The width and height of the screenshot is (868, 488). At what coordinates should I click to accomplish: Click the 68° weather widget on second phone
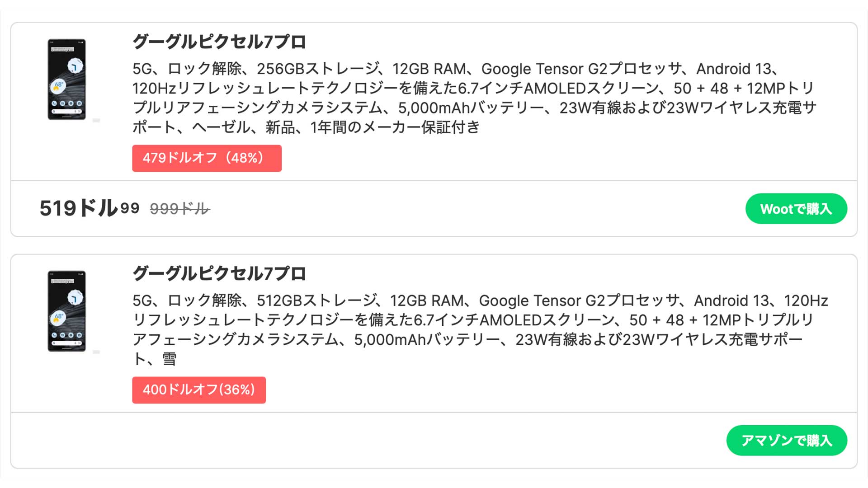coord(59,317)
